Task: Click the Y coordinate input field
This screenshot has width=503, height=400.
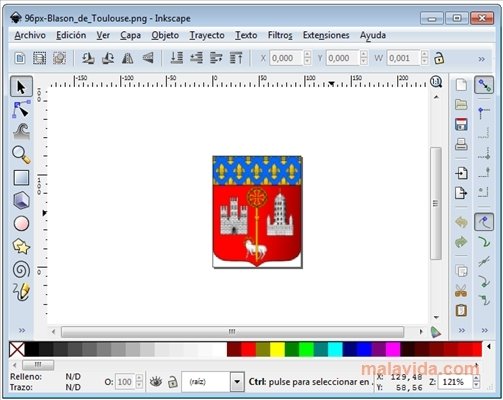Action: click(343, 58)
